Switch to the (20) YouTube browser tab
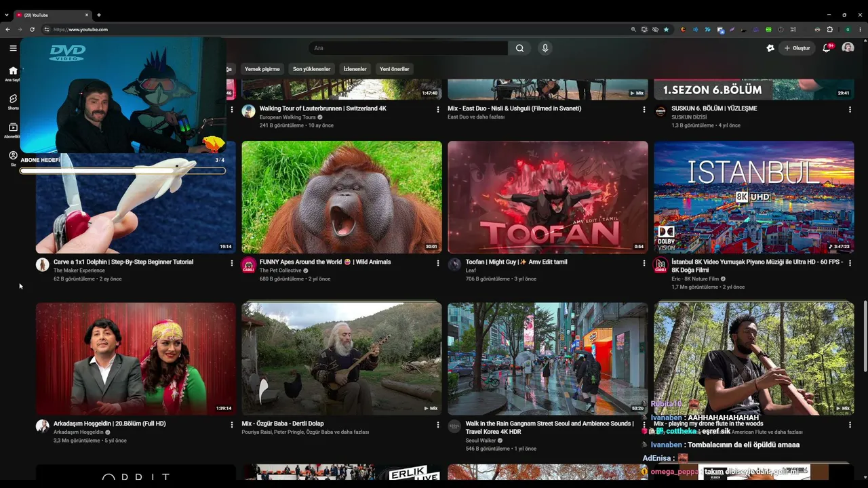The width and height of the screenshot is (868, 488). (x=52, y=15)
